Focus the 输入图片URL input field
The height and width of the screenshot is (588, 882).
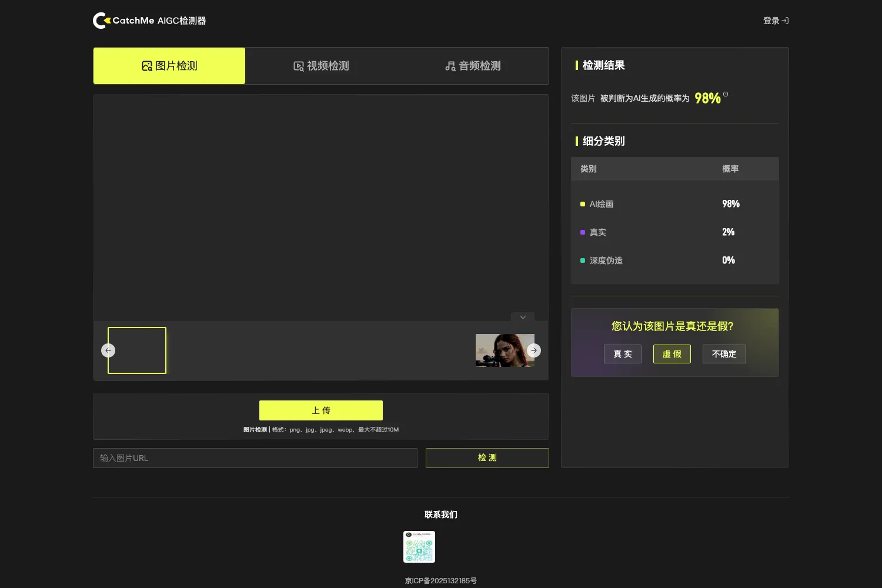pyautogui.click(x=255, y=458)
